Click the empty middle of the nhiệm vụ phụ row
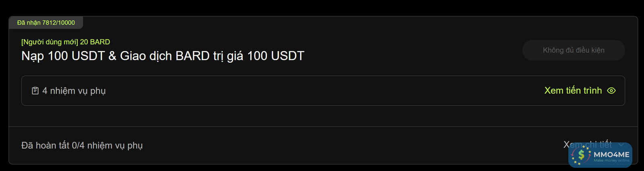This screenshot has width=644, height=171. click(322, 91)
